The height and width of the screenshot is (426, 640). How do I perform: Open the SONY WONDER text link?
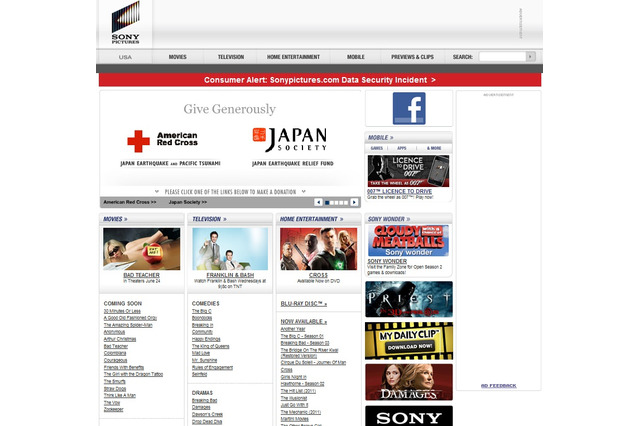tap(387, 261)
